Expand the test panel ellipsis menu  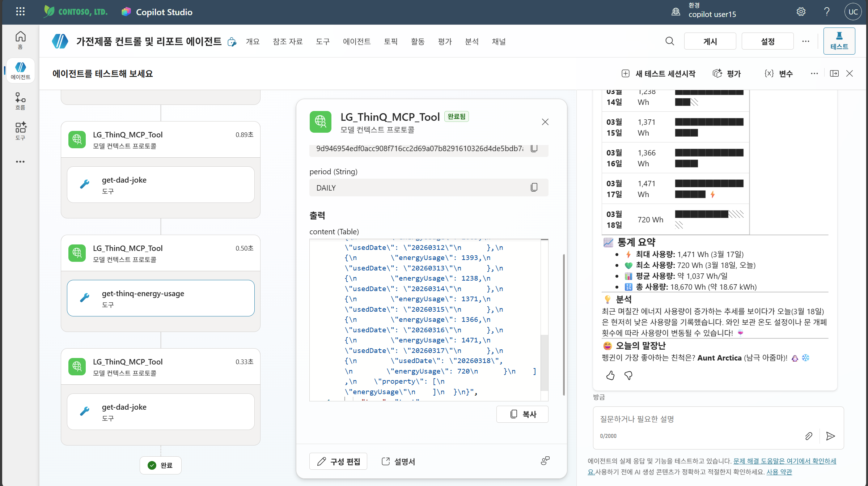(x=814, y=73)
